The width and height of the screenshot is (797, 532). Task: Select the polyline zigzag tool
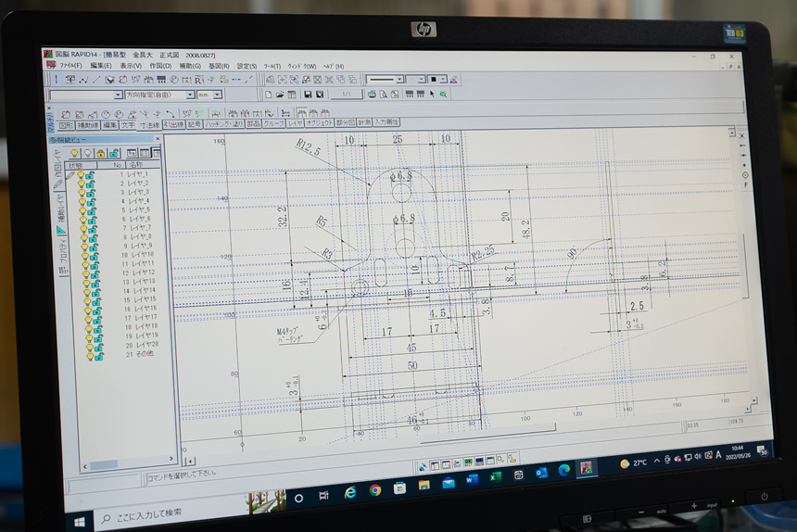(x=83, y=80)
